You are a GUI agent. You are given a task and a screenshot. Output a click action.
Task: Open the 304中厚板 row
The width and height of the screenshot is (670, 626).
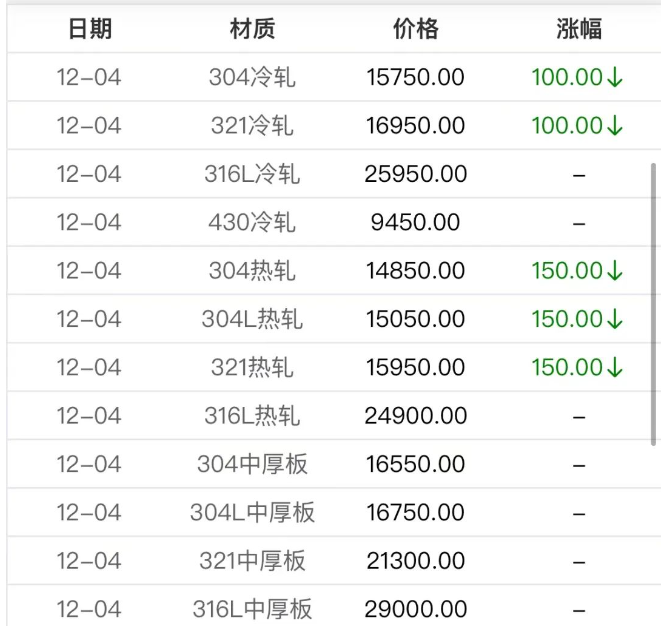(252, 464)
